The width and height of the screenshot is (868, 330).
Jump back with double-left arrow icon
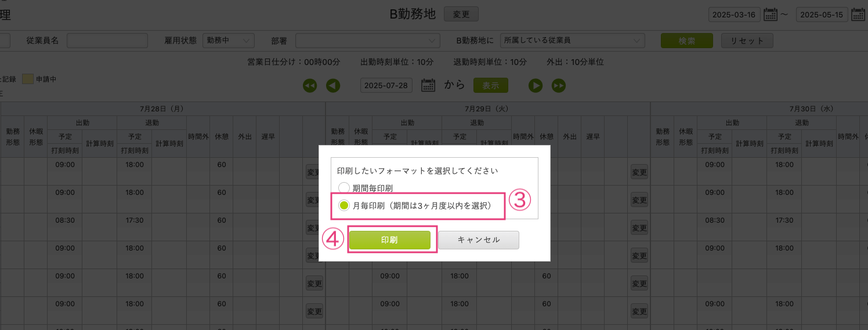(310, 85)
